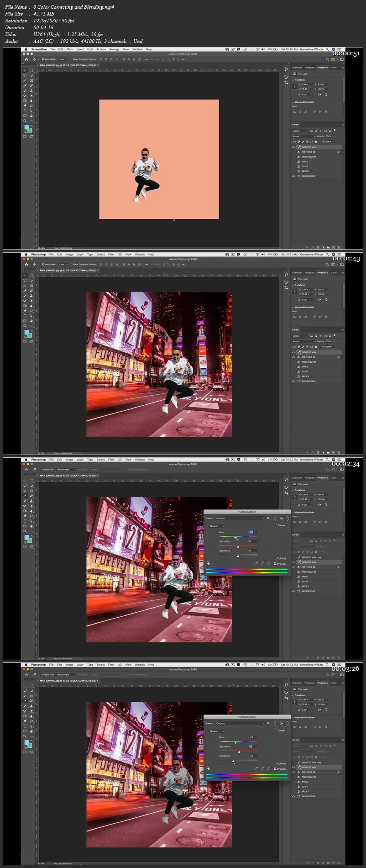The image size is (366, 868).
Task: Select the Eyedropper tool in 00:02:34 frame toolbar
Action: [26, 496]
